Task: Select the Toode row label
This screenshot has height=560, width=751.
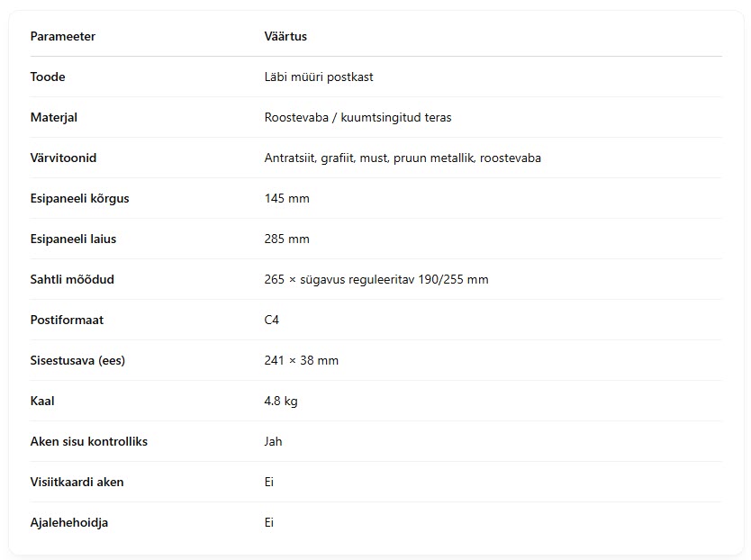Action: point(48,77)
